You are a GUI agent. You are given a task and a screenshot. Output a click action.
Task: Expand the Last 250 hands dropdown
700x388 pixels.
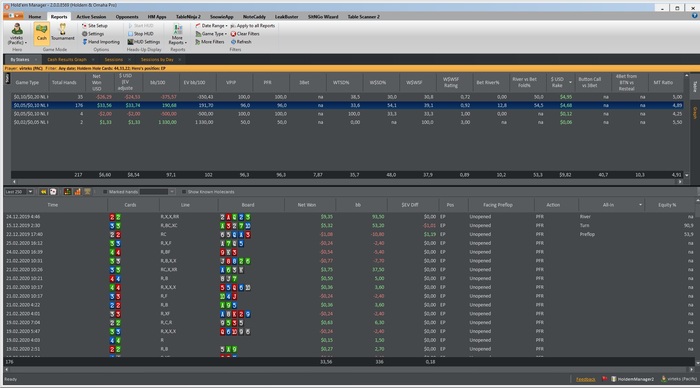(x=30, y=192)
